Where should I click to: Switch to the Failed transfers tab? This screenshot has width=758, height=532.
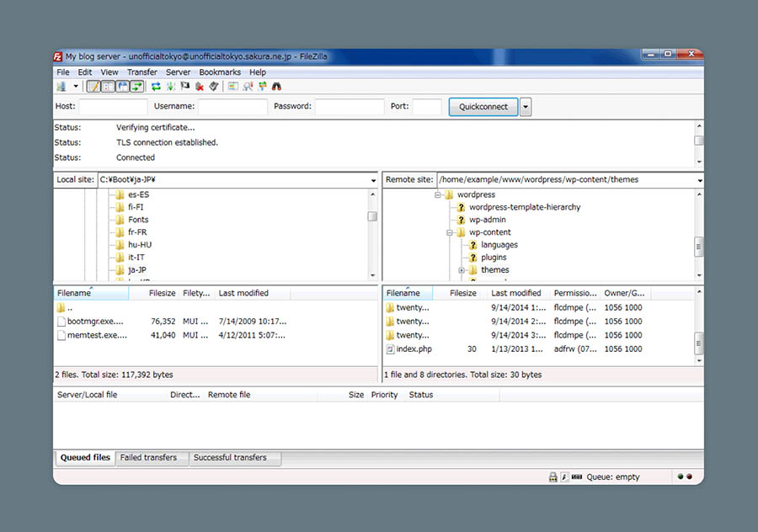(x=148, y=458)
